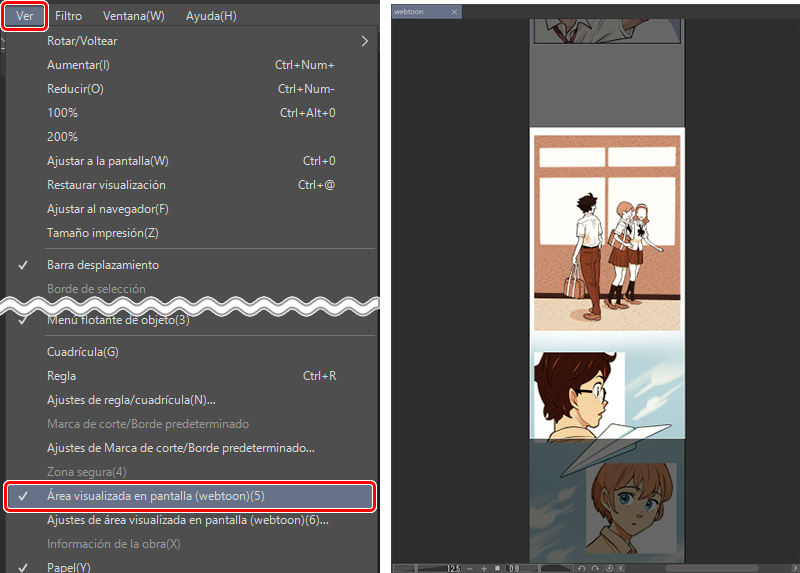
Task: Click the fit-to-screen square icon in status bar
Action: point(497,567)
